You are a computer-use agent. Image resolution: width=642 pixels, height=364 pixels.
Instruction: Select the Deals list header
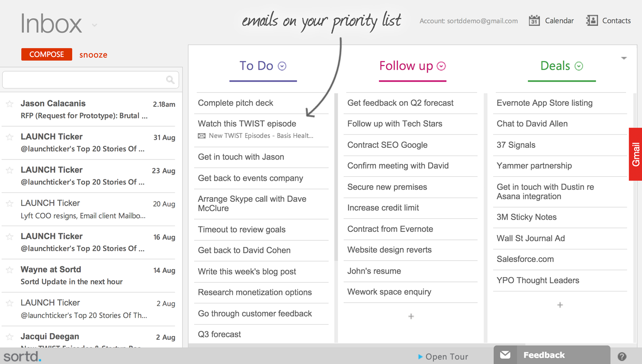tap(555, 66)
